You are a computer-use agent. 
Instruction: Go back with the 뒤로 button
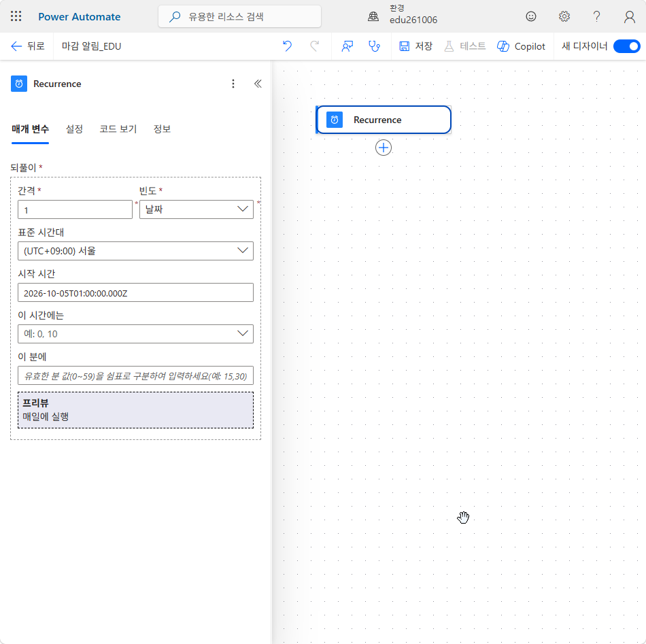[x=28, y=46]
